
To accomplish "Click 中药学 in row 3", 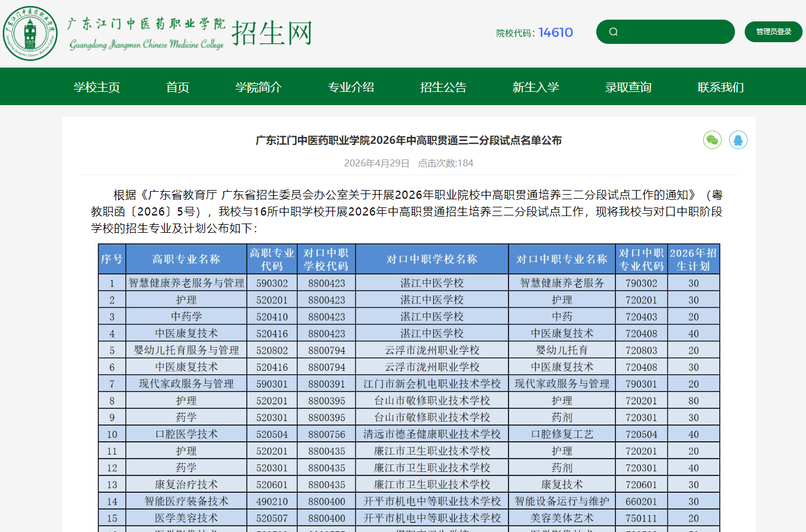I will [x=186, y=317].
